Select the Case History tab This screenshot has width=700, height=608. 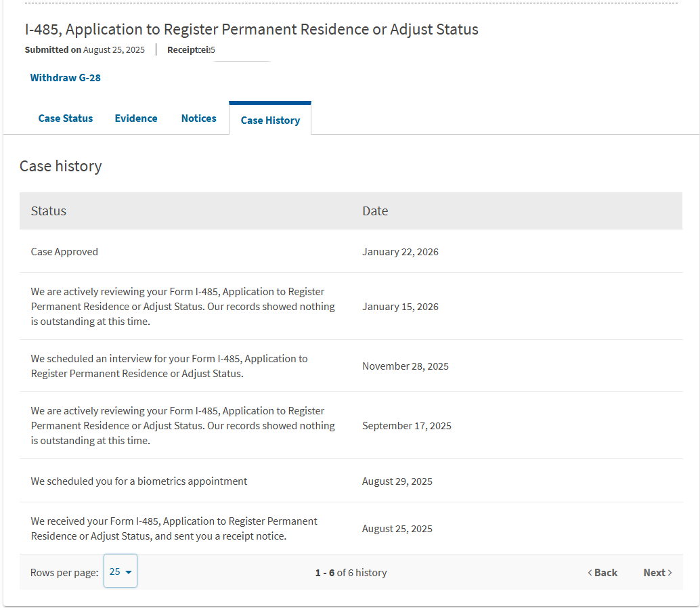click(270, 121)
